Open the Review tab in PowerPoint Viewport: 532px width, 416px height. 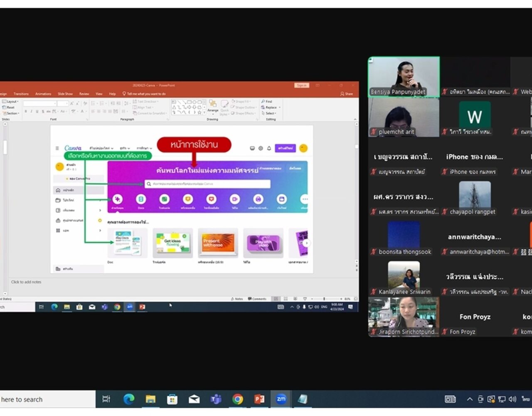click(84, 94)
